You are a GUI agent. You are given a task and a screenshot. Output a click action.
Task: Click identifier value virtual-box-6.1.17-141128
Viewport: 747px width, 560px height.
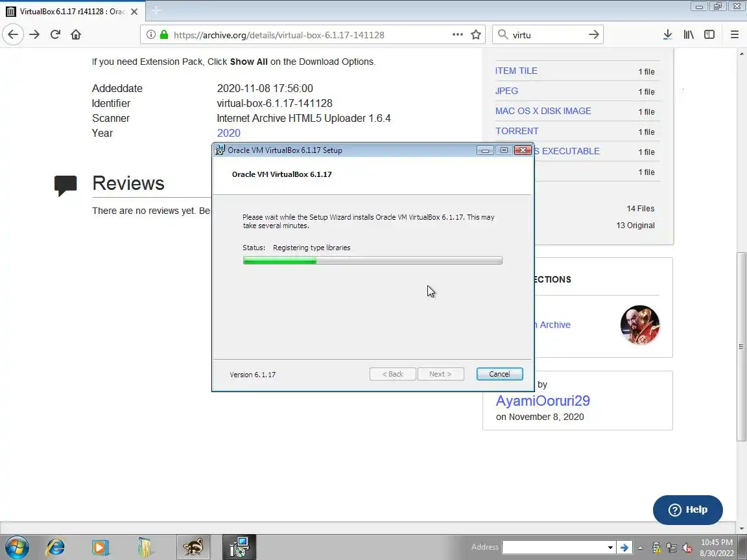[x=274, y=103]
